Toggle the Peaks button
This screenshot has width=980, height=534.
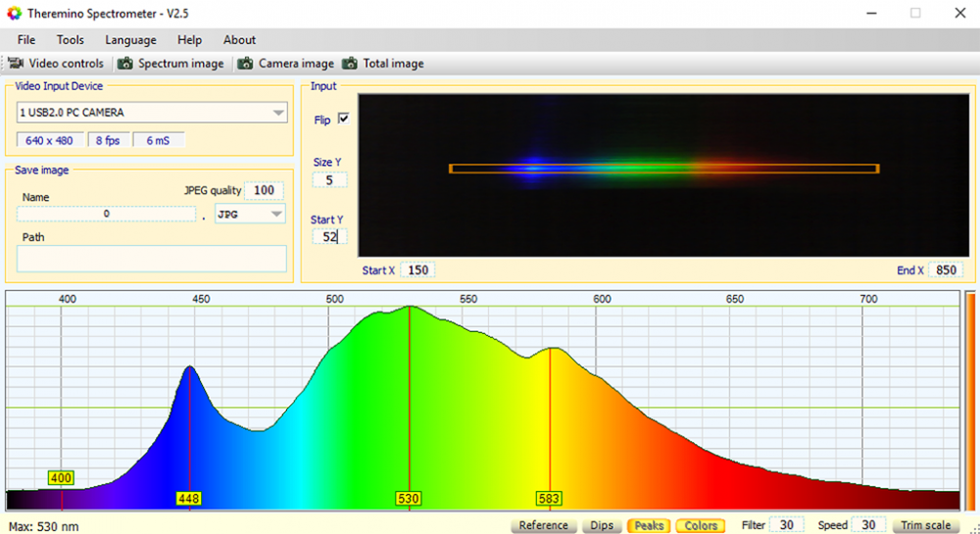[x=649, y=525]
